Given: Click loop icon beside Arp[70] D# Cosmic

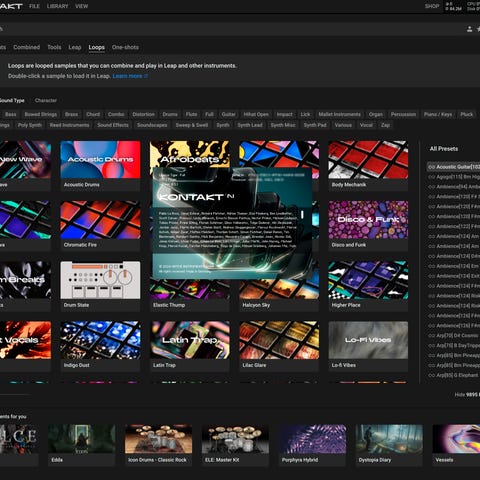Looking at the screenshot, I should [x=432, y=335].
